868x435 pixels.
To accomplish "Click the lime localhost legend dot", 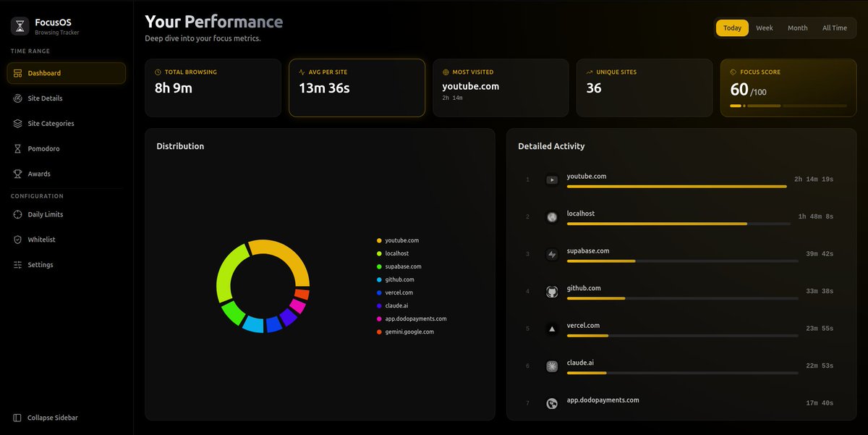I will (x=379, y=253).
